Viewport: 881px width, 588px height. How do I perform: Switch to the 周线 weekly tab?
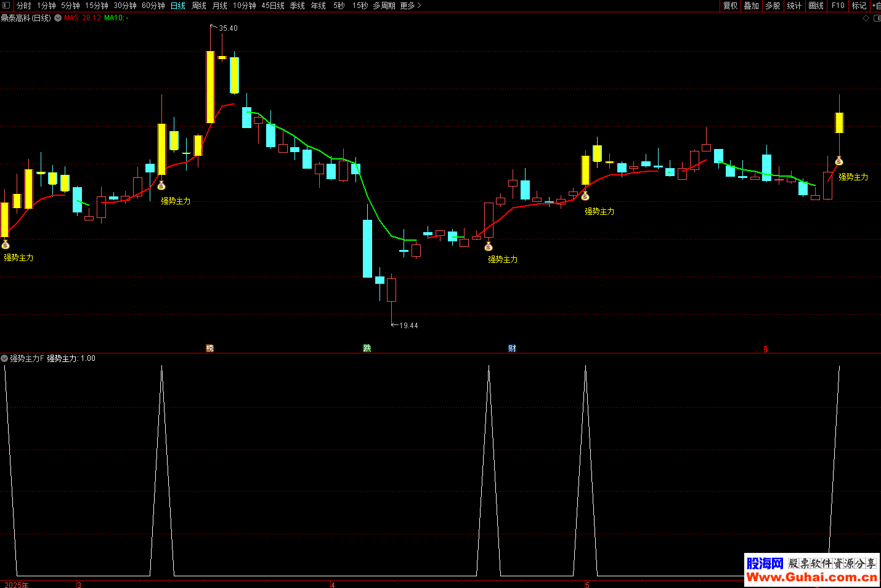pyautogui.click(x=199, y=6)
